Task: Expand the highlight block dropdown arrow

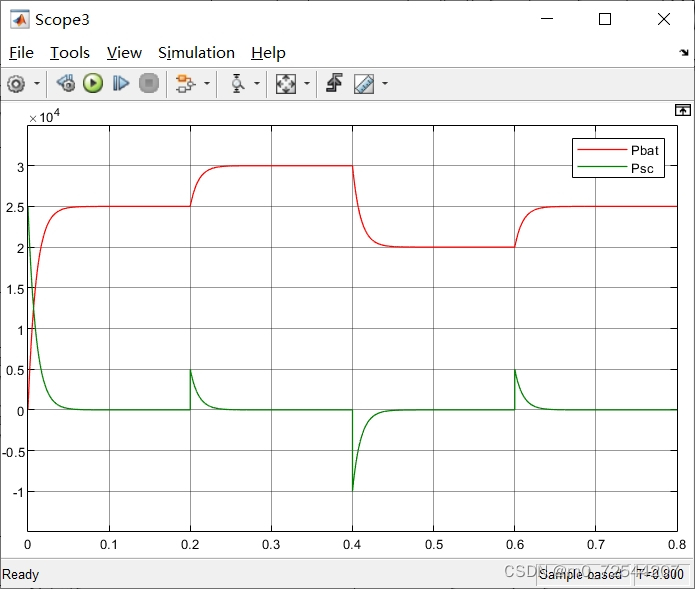Action: pyautogui.click(x=207, y=83)
